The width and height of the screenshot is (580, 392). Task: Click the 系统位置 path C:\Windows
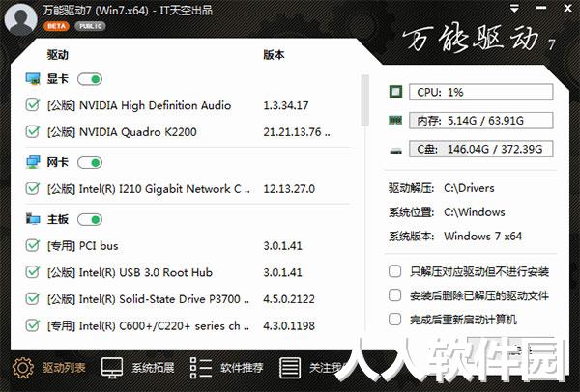475,212
